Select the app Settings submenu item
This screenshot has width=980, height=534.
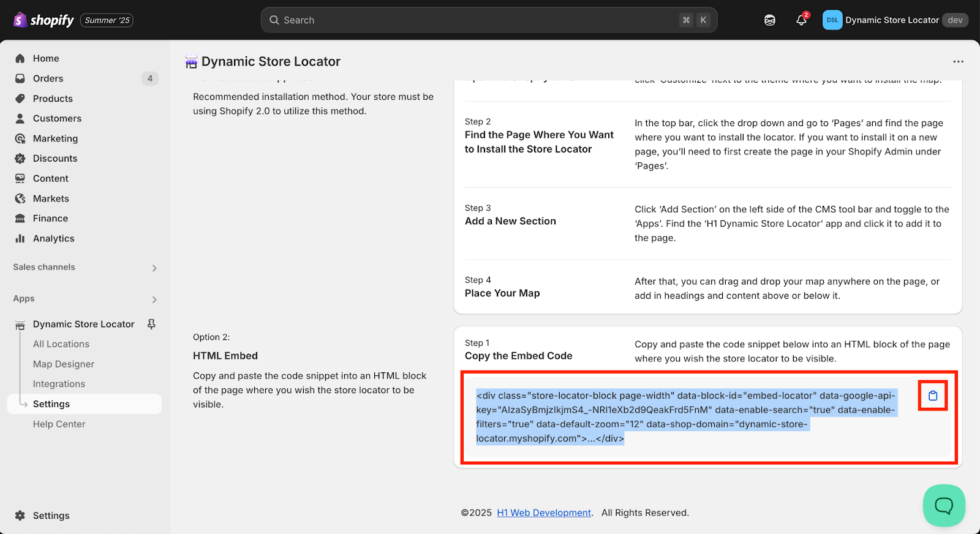pyautogui.click(x=85, y=404)
